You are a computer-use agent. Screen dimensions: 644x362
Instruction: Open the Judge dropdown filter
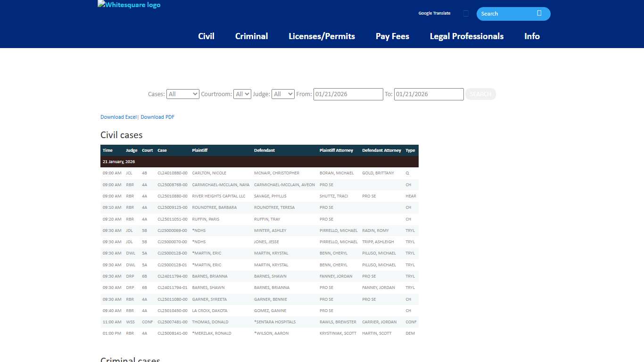(x=283, y=94)
